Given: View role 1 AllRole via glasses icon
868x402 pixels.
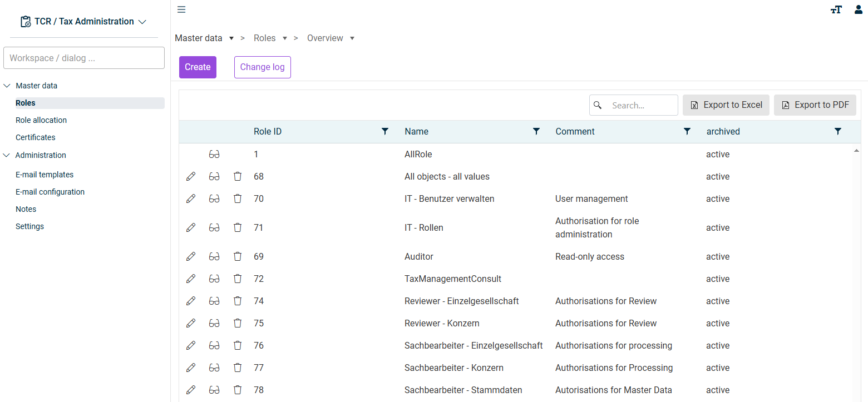Looking at the screenshot, I should click(214, 154).
